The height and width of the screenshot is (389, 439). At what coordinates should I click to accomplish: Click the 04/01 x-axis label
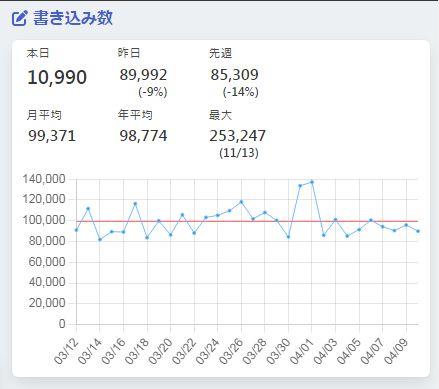coord(302,351)
